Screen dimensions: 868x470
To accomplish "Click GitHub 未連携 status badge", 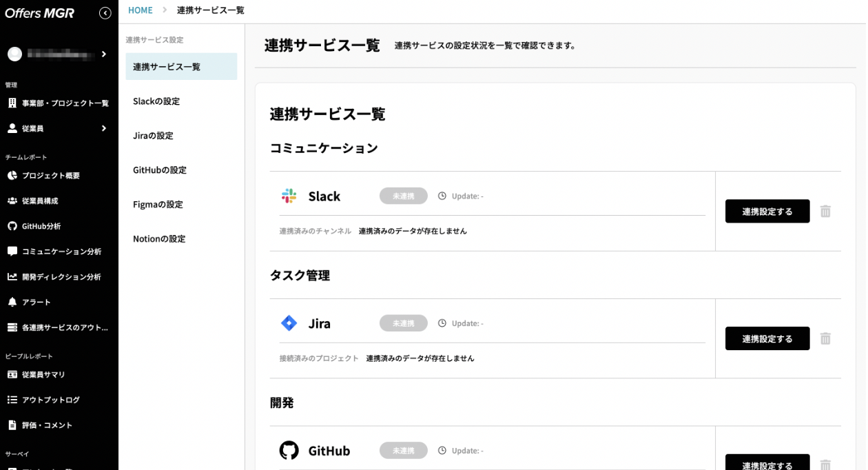I will coord(404,451).
